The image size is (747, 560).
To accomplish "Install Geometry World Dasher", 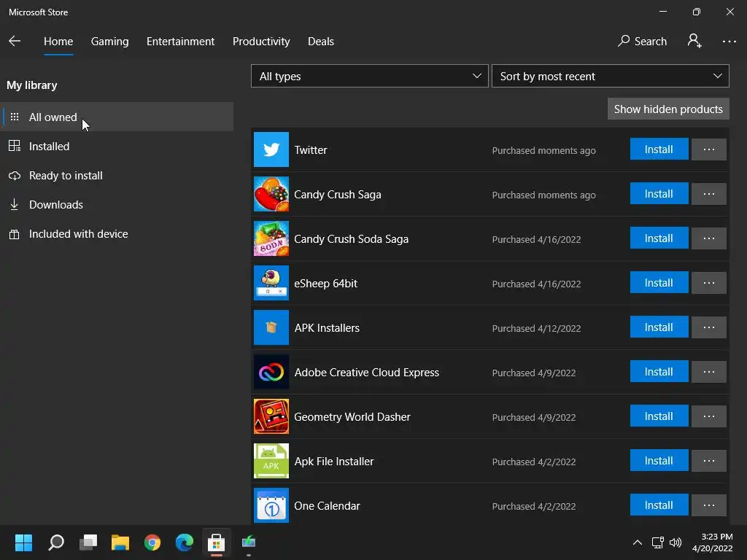I will [659, 416].
